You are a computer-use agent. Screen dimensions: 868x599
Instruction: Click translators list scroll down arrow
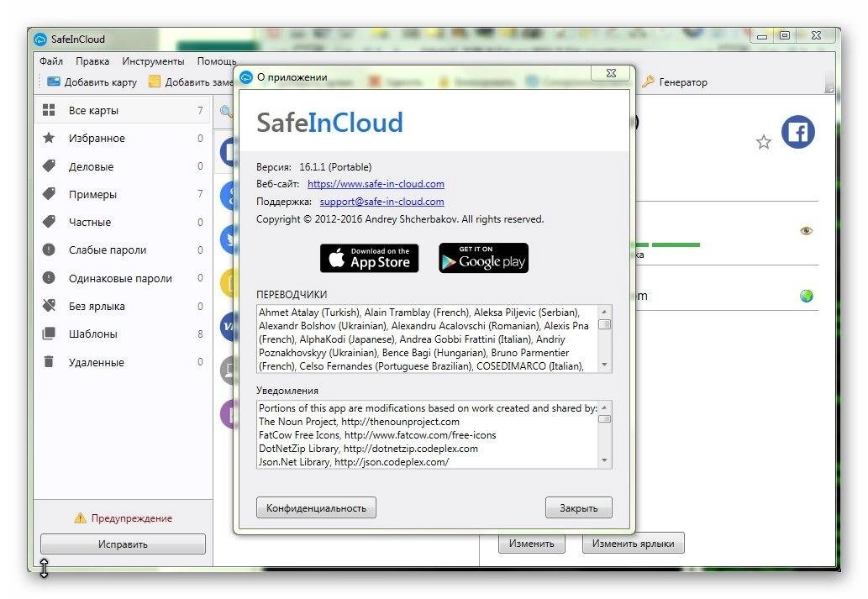click(604, 365)
